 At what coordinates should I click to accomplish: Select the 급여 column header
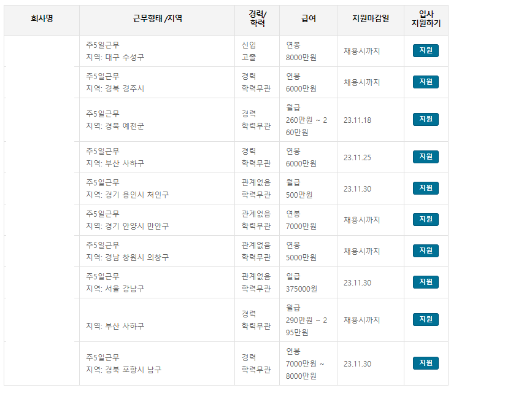(x=309, y=20)
